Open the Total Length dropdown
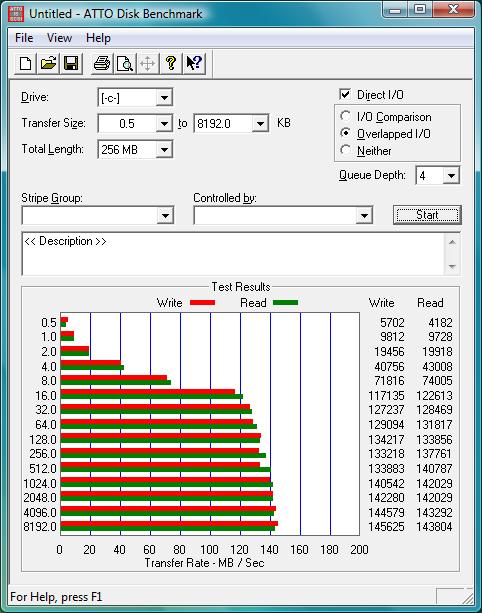Screen dimensions: 482x613 click(x=164, y=149)
